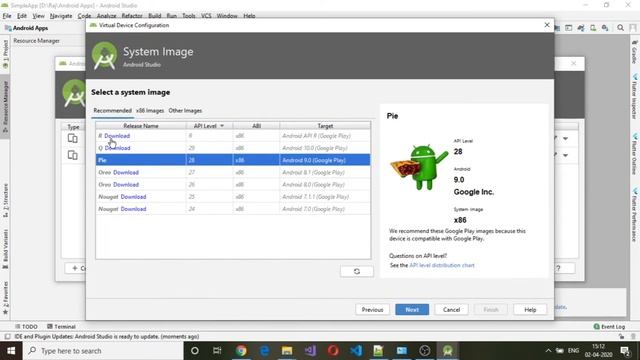Click the Target column header

pos(325,126)
